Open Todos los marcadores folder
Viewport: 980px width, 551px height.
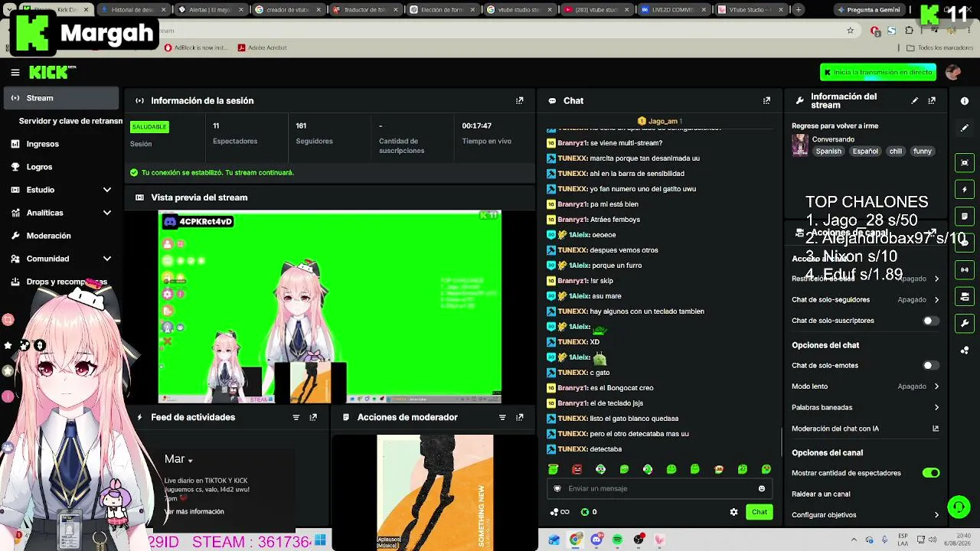point(940,47)
